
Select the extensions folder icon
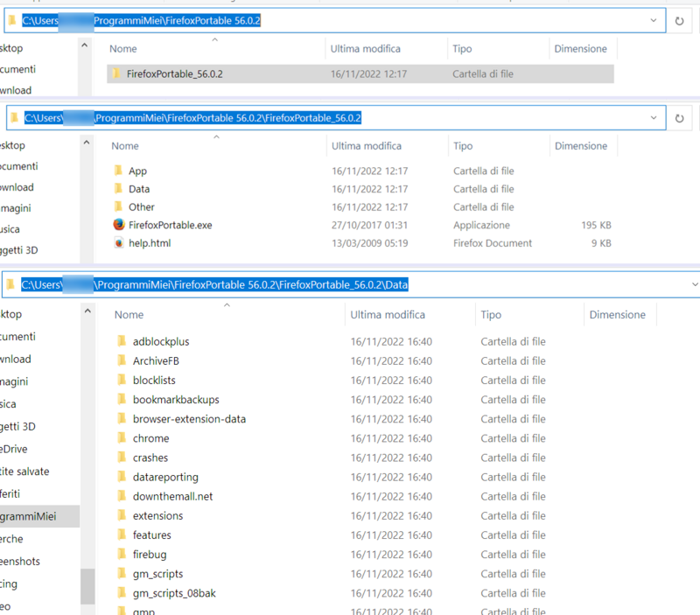click(122, 515)
